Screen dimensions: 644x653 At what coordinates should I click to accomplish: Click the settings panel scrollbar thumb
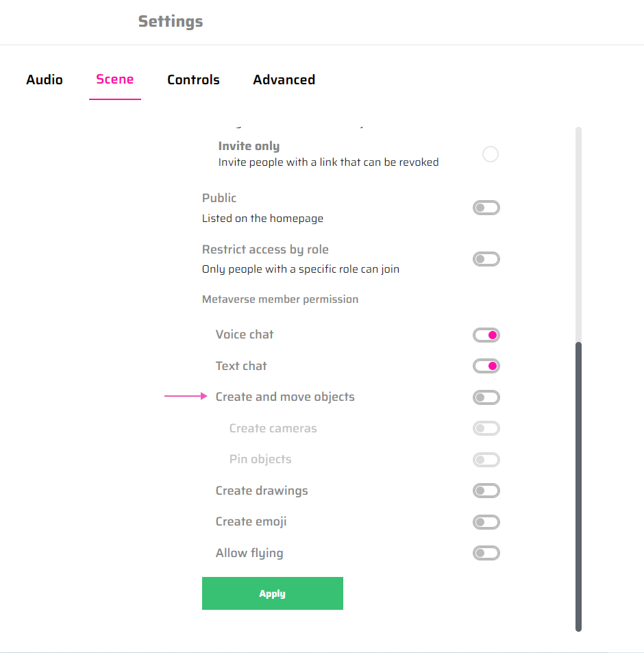(x=579, y=485)
